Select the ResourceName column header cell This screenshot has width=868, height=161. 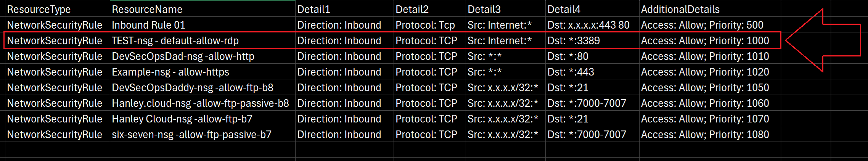(147, 9)
